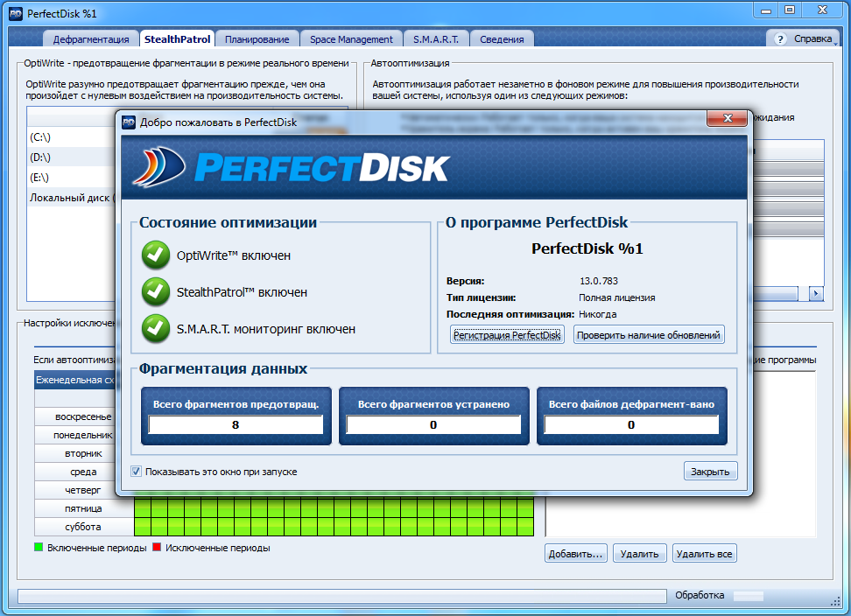Click the green checkmark icon beside StealthPatrol включен

[x=156, y=291]
